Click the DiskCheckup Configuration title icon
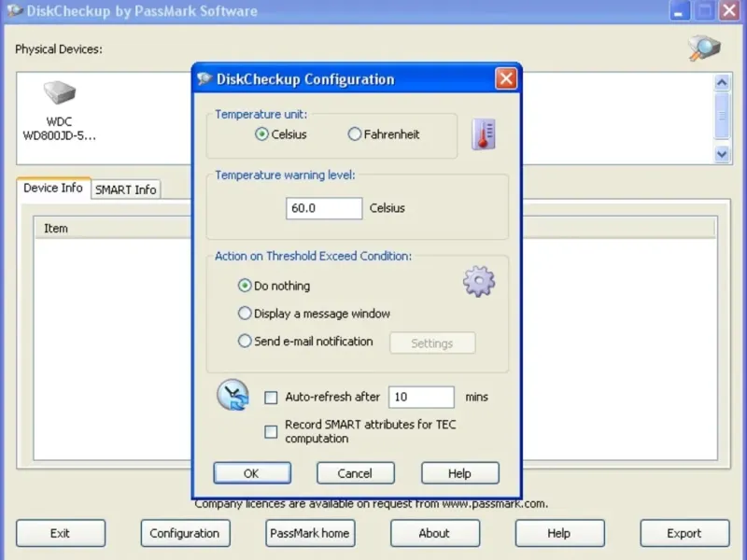This screenshot has height=560, width=747. click(204, 78)
